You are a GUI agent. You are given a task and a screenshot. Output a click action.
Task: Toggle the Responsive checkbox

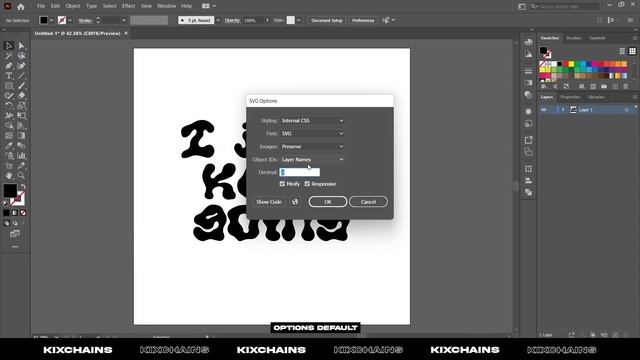point(307,184)
